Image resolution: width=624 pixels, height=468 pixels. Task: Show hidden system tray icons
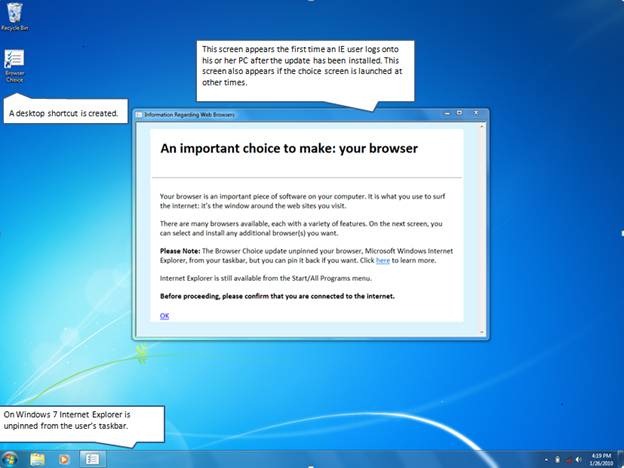coord(546,460)
